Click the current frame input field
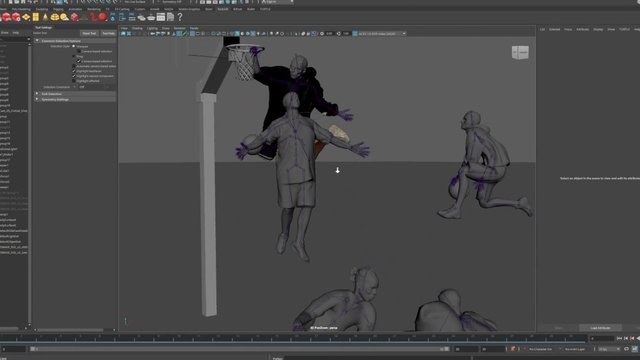The image size is (640, 360). 602,338
